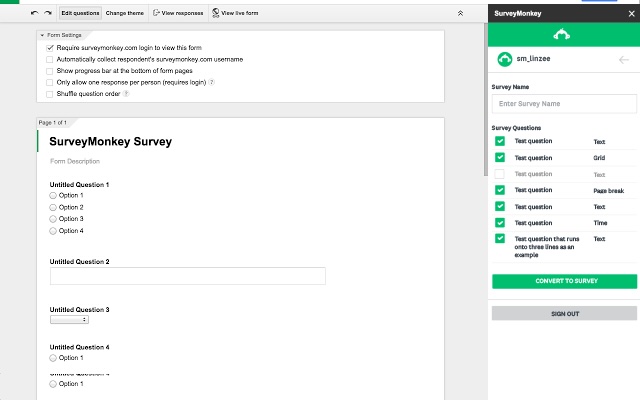Redo with the redo arrow icon
Screen dimensions: 640x400
tap(48, 13)
